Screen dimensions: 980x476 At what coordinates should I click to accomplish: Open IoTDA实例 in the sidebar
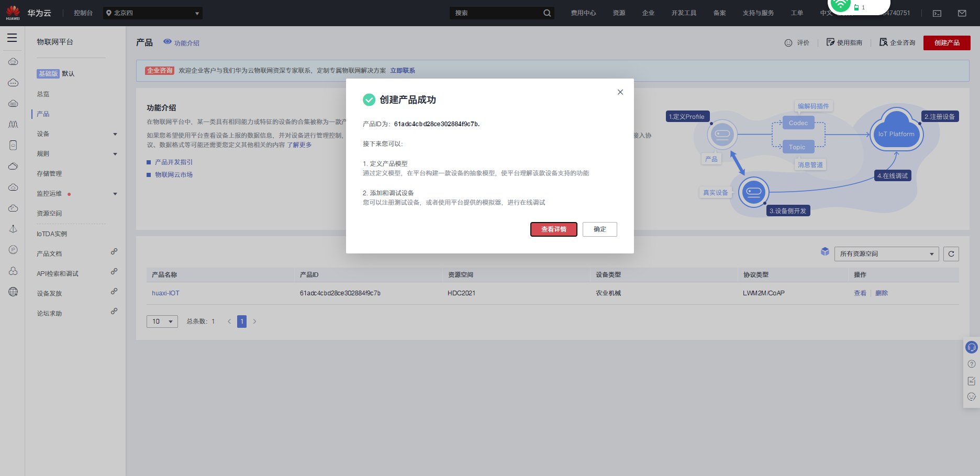[x=52, y=234]
